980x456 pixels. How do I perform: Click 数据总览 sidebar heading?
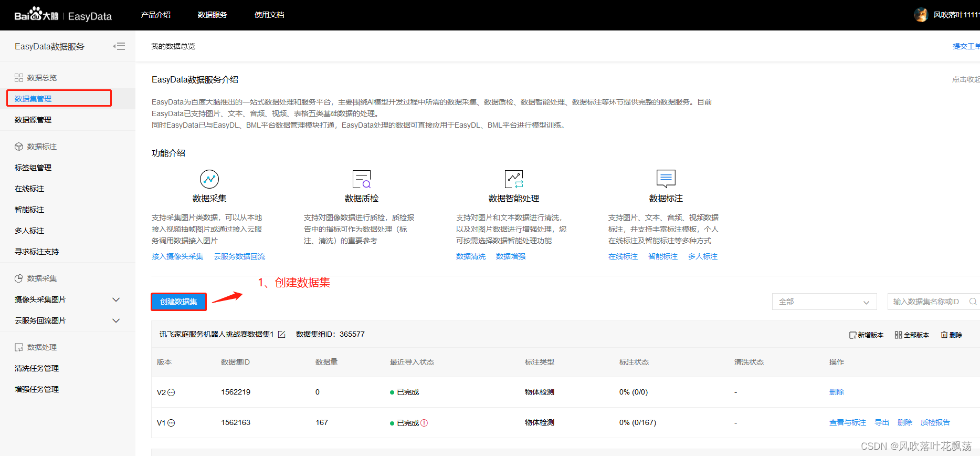(42, 78)
